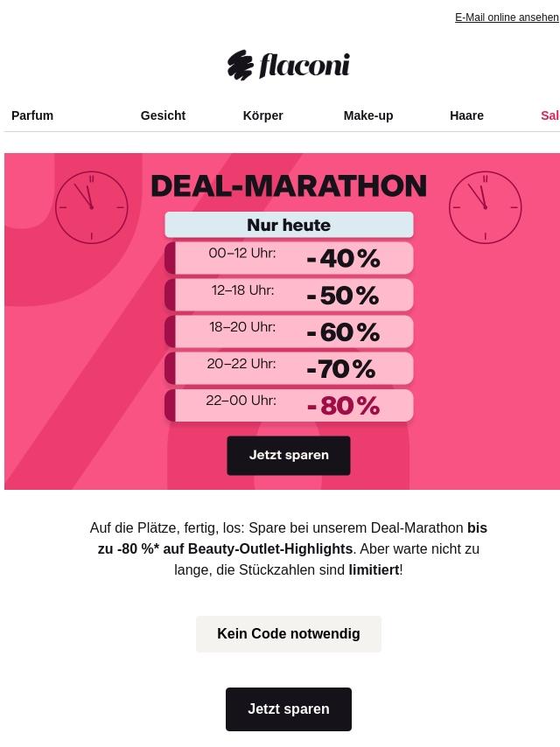Click the right clock icon
The image size is (560, 747).
[x=485, y=207]
